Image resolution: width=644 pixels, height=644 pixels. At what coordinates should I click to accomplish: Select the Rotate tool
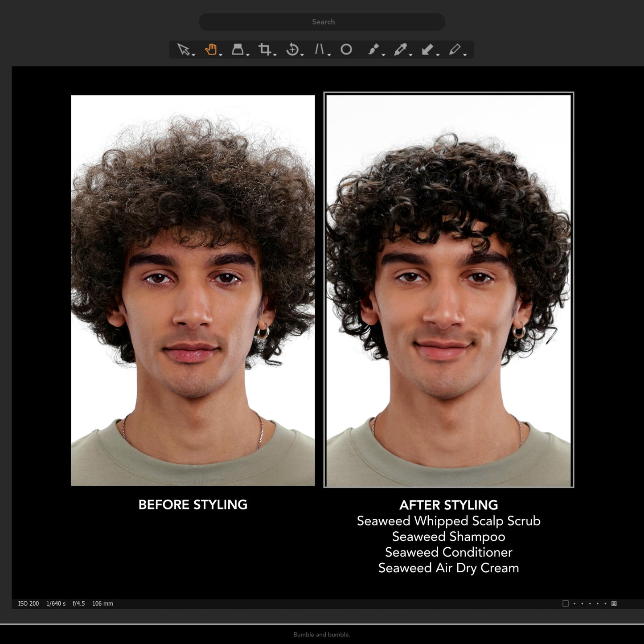pyautogui.click(x=292, y=49)
